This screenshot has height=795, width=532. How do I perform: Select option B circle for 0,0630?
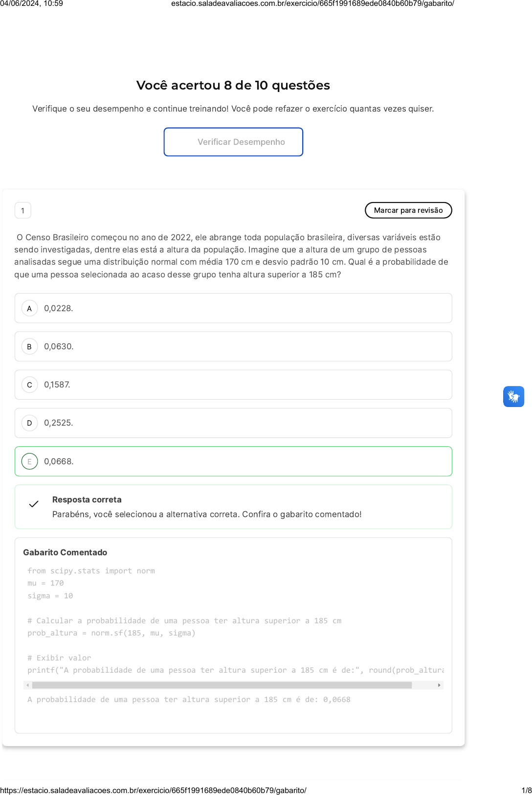pyautogui.click(x=29, y=346)
